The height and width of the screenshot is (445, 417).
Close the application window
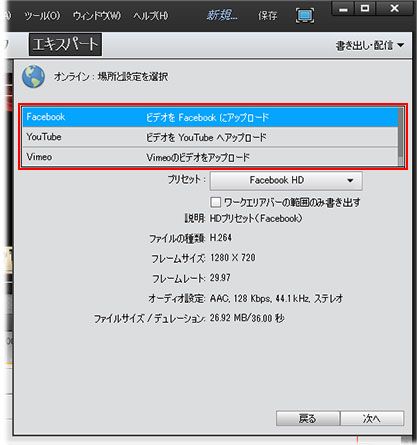[x=395, y=8]
